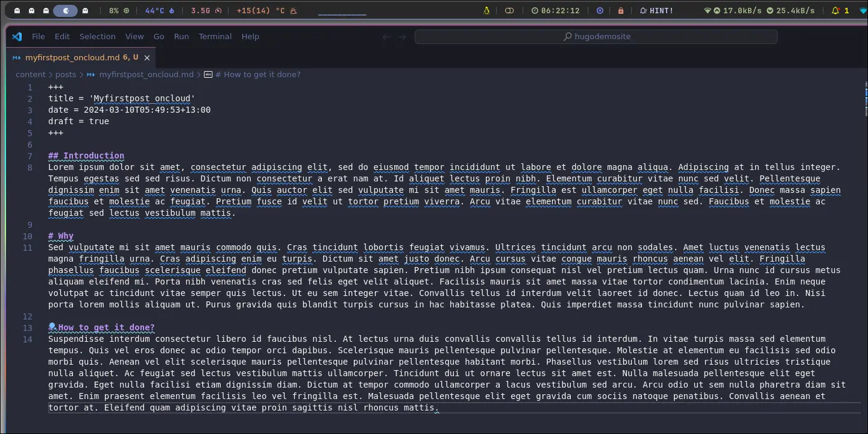Screen dimensions: 868x434
Task: Click the Wi-Fi network icon
Action: tap(708, 10)
